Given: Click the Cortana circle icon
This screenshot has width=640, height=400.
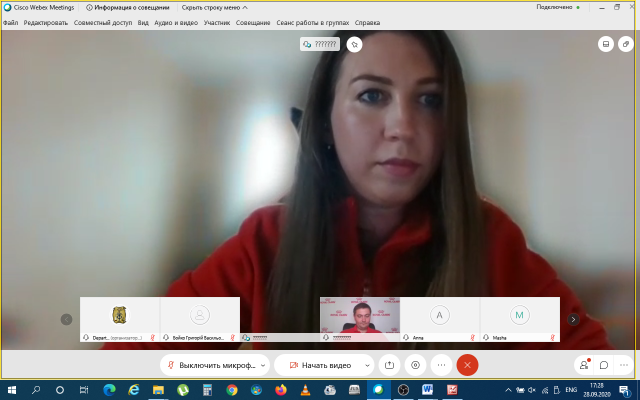Looking at the screenshot, I should point(60,390).
